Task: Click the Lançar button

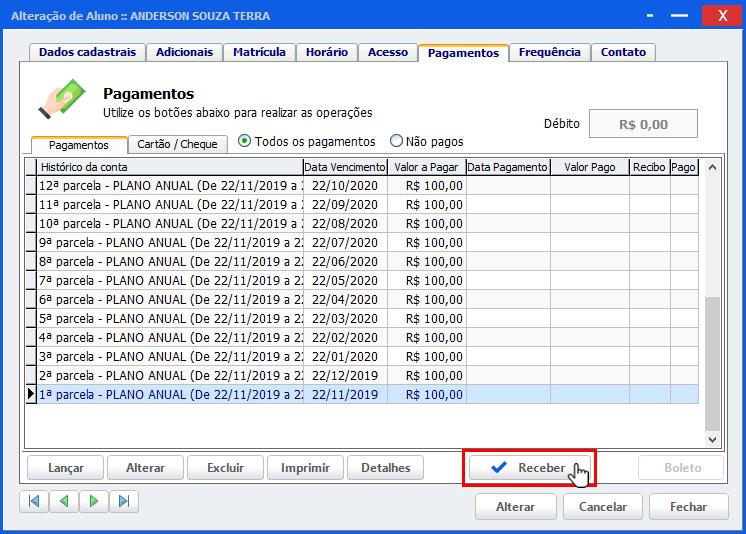Action: [x=66, y=468]
